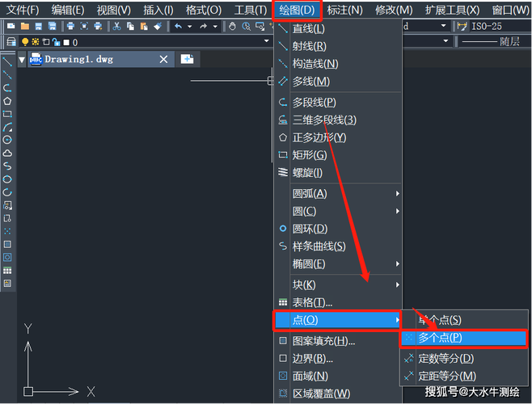The height and width of the screenshot is (404, 532).
Task: Add a new drawing tab
Action: coord(187,59)
